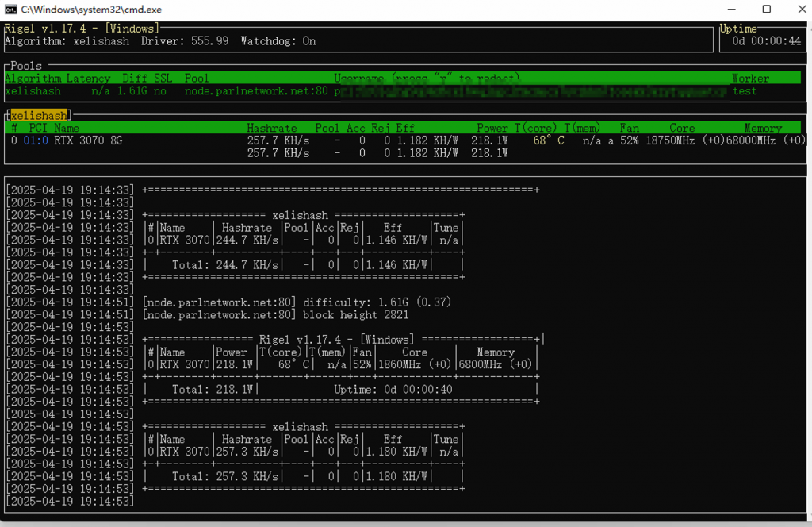
Task: Click the "SSL" column header
Action: click(x=163, y=79)
